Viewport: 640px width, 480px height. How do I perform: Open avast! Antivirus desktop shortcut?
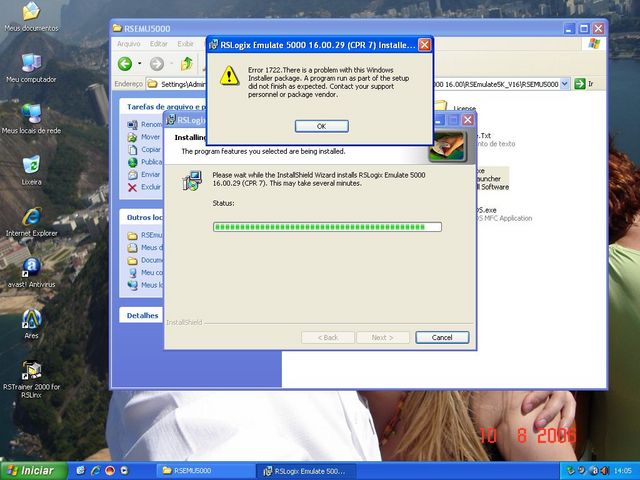[x=31, y=273]
